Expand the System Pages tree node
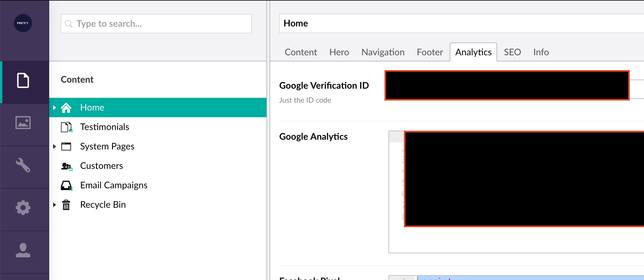644x280 pixels. [55, 146]
